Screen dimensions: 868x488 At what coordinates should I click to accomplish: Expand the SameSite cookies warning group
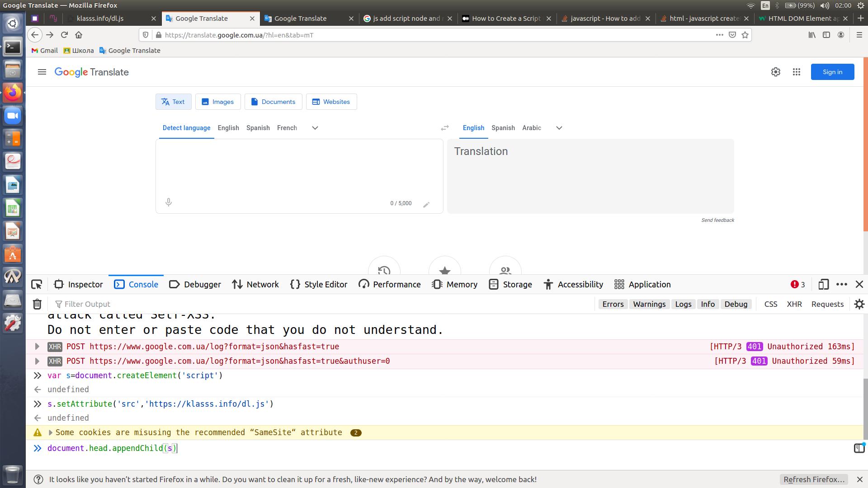coord(51,432)
